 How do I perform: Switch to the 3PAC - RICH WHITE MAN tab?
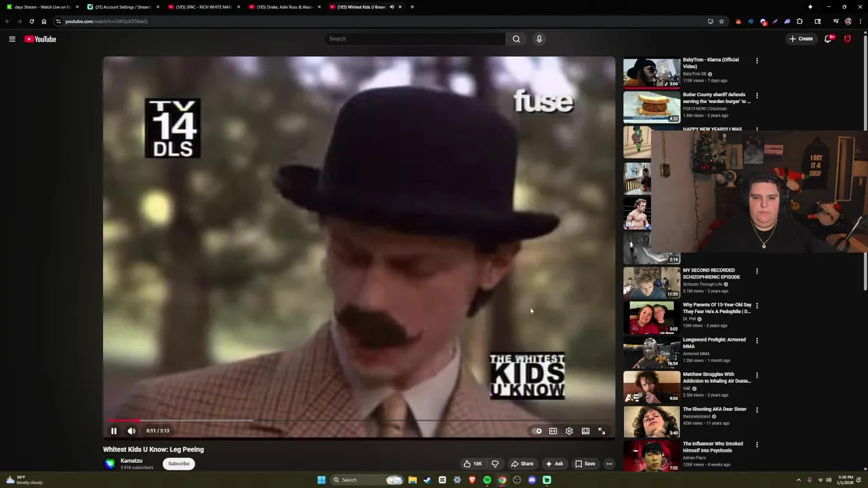[203, 7]
